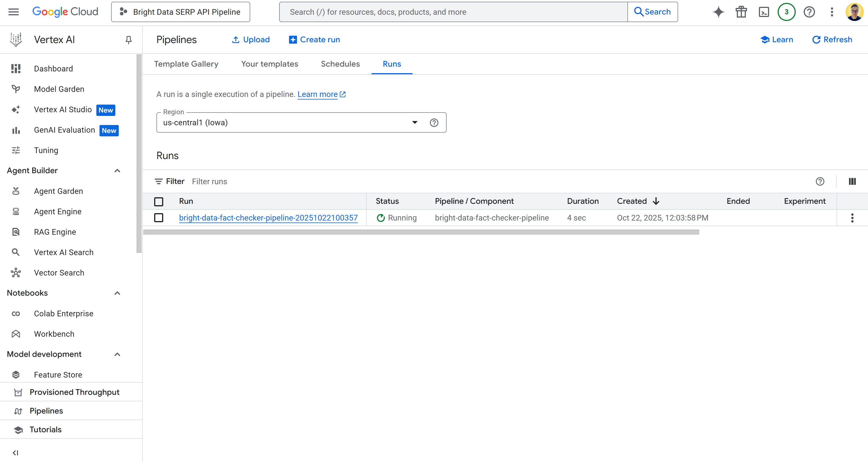
Task: Open the Schedules tab
Action: [340, 64]
